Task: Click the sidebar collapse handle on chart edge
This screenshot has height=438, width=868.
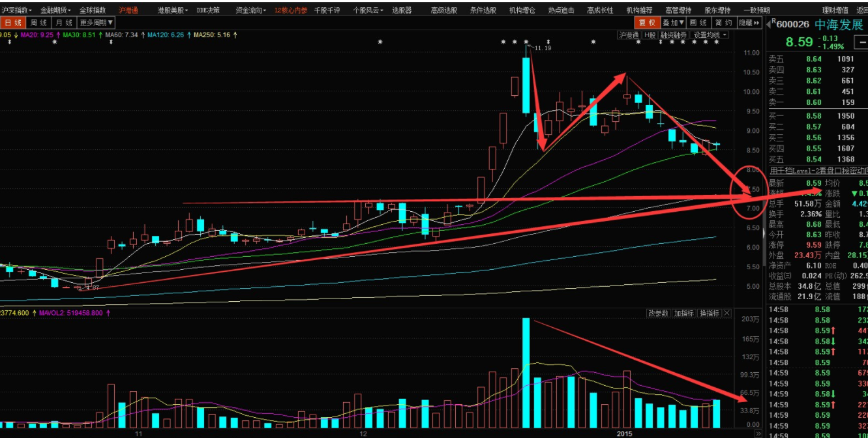Action: tap(764, 233)
